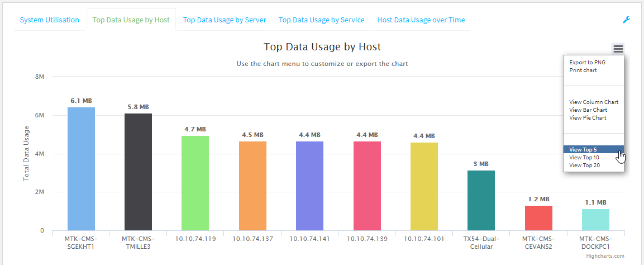
Task: Open the chart hamburger menu icon
Action: coord(618,49)
